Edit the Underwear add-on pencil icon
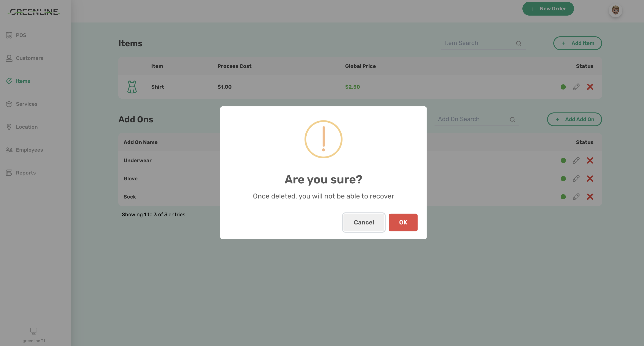644x346 pixels. tap(576, 160)
